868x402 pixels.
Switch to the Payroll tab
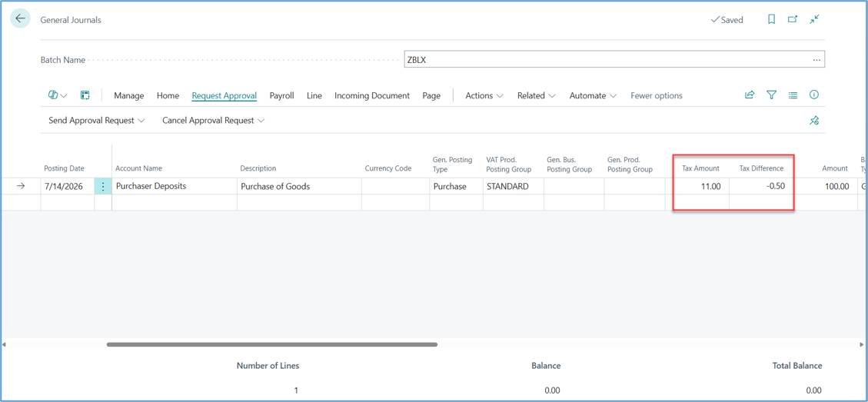click(x=281, y=95)
